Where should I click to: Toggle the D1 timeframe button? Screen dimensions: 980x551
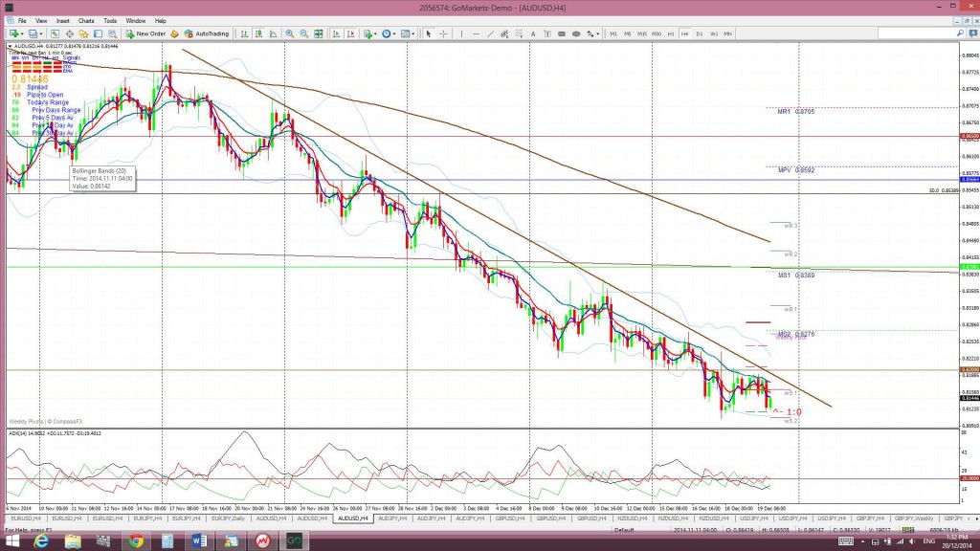pos(700,33)
